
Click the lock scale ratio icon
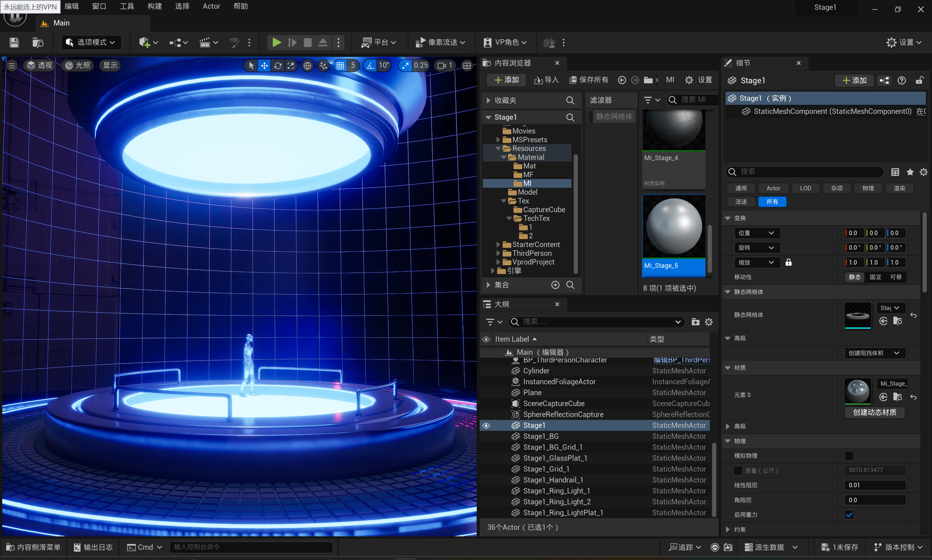point(788,262)
